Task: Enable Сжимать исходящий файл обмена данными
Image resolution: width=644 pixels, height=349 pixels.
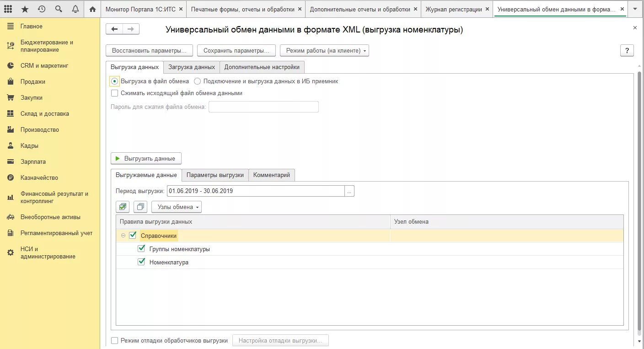Action: point(115,93)
